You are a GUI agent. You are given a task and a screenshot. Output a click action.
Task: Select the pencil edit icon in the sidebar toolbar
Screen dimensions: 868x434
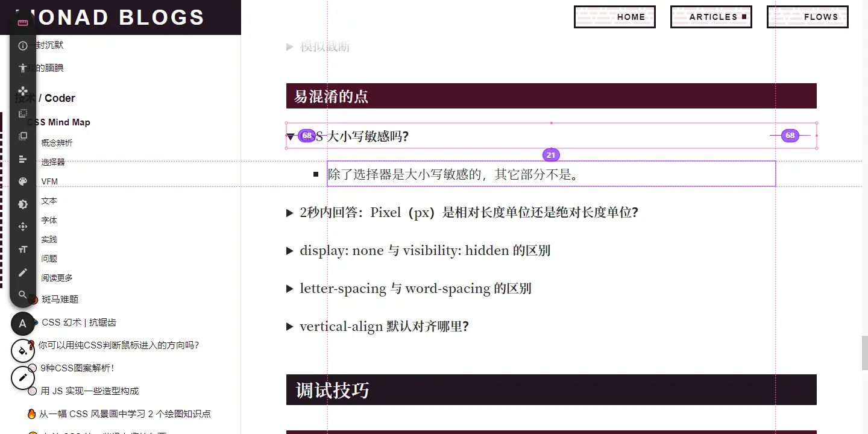22,272
